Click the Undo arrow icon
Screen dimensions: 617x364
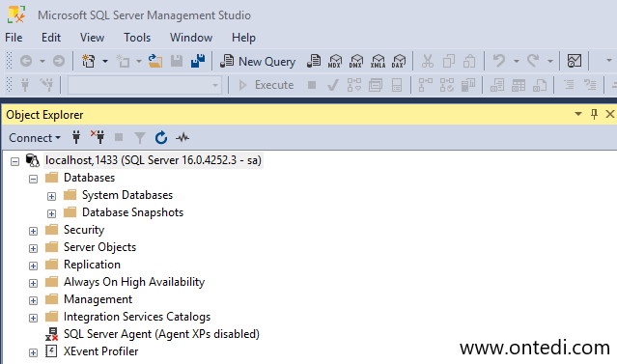coord(499,61)
